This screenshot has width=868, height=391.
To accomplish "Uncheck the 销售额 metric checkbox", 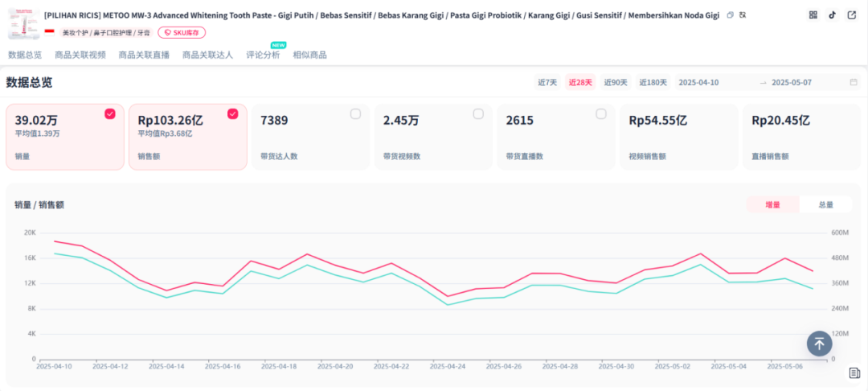I will pos(233,114).
